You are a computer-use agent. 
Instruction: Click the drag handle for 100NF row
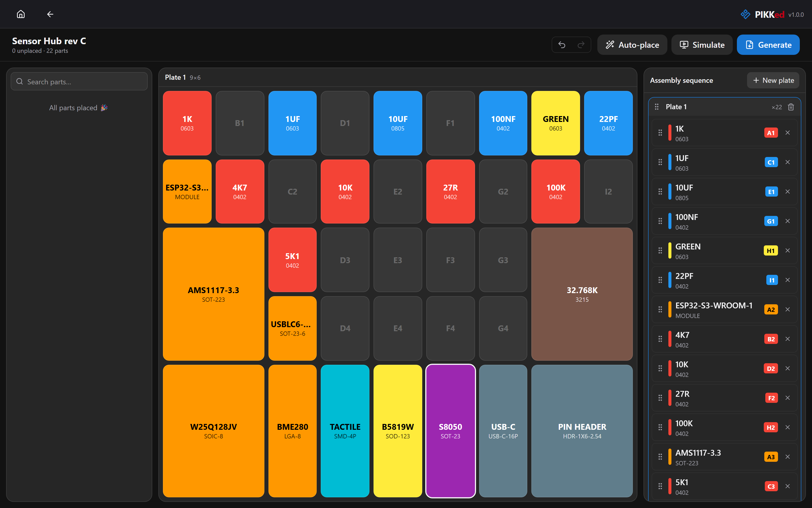click(x=660, y=221)
